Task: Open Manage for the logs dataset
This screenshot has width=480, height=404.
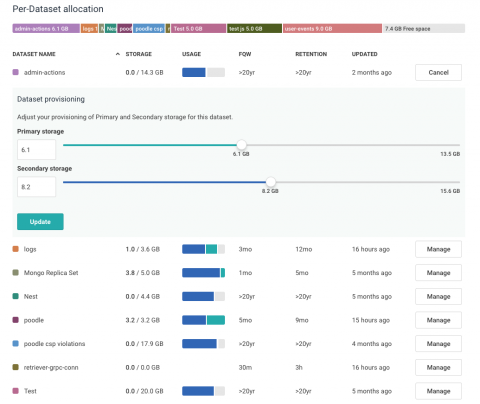Action: [438, 249]
